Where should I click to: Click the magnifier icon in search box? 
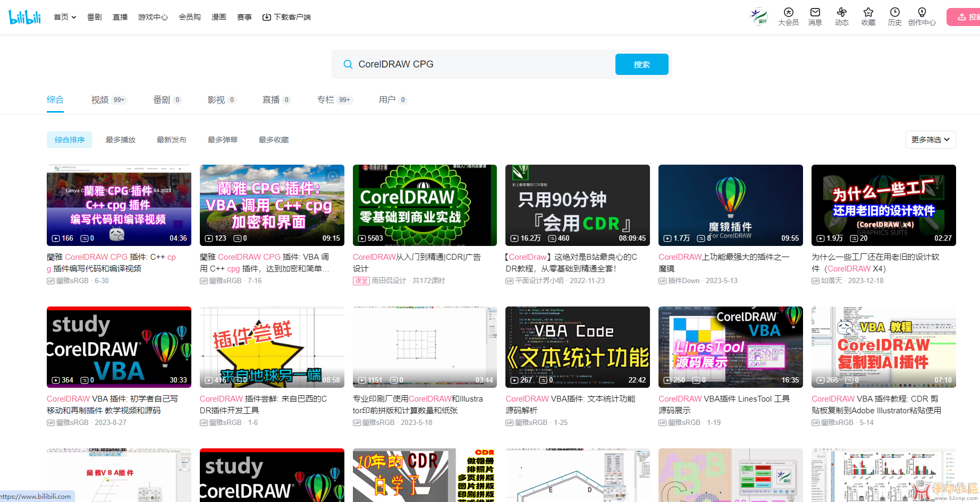(348, 64)
